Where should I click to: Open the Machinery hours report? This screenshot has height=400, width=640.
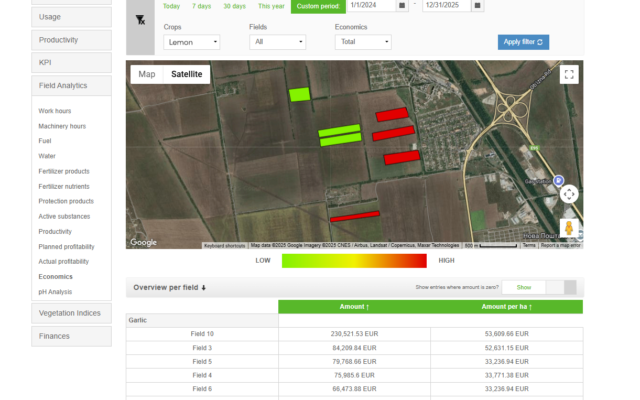pos(62,126)
